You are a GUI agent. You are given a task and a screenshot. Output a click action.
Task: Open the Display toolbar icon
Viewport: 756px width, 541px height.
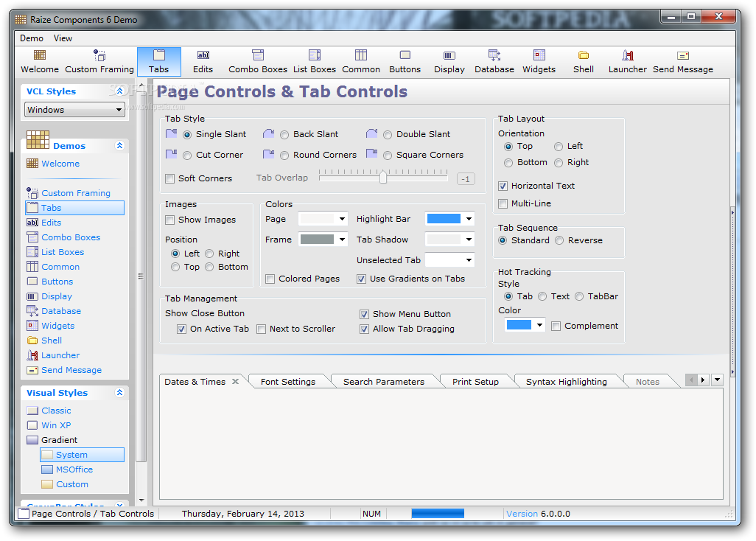pyautogui.click(x=449, y=55)
